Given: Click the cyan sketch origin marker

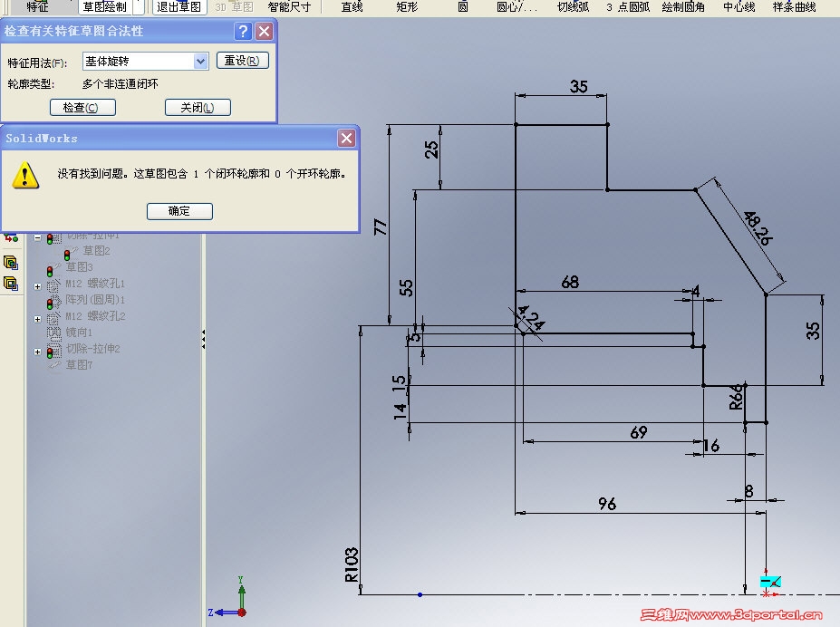Looking at the screenshot, I should coord(771,582).
